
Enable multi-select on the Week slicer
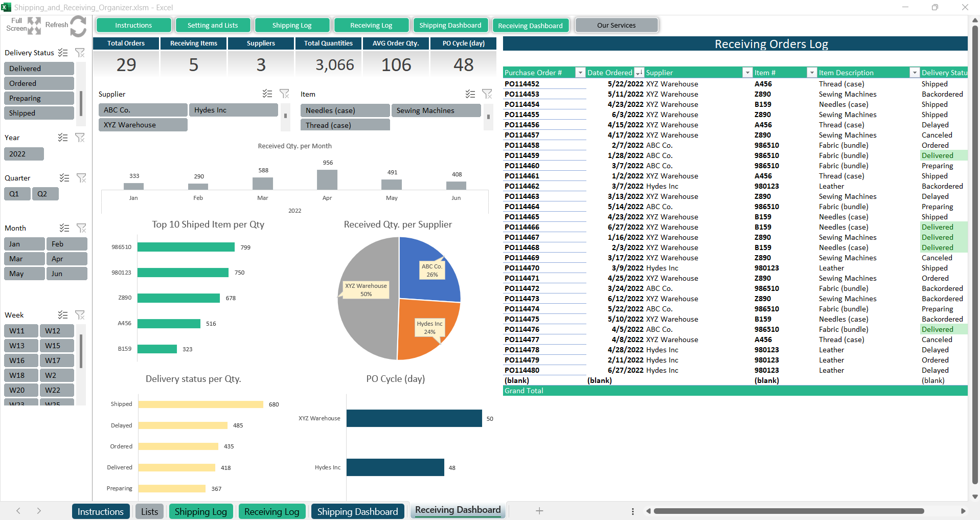(x=63, y=315)
